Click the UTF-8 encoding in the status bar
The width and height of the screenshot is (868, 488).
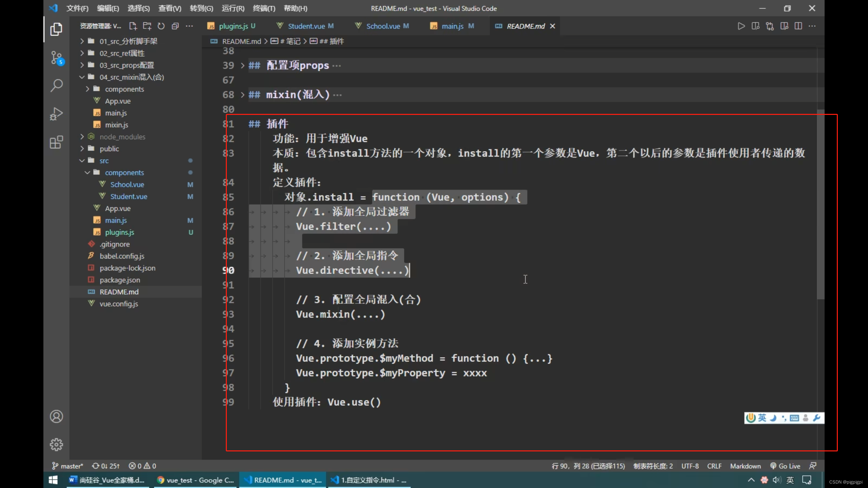point(690,466)
